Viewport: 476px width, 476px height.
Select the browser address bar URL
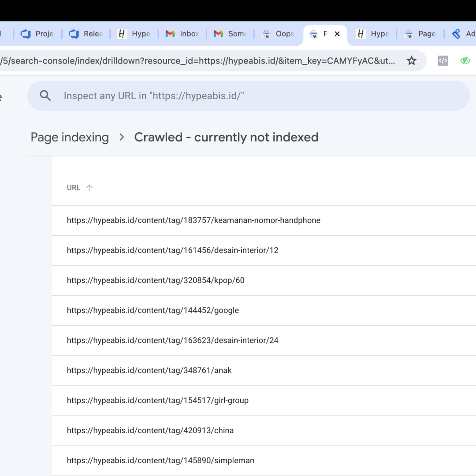click(x=197, y=61)
